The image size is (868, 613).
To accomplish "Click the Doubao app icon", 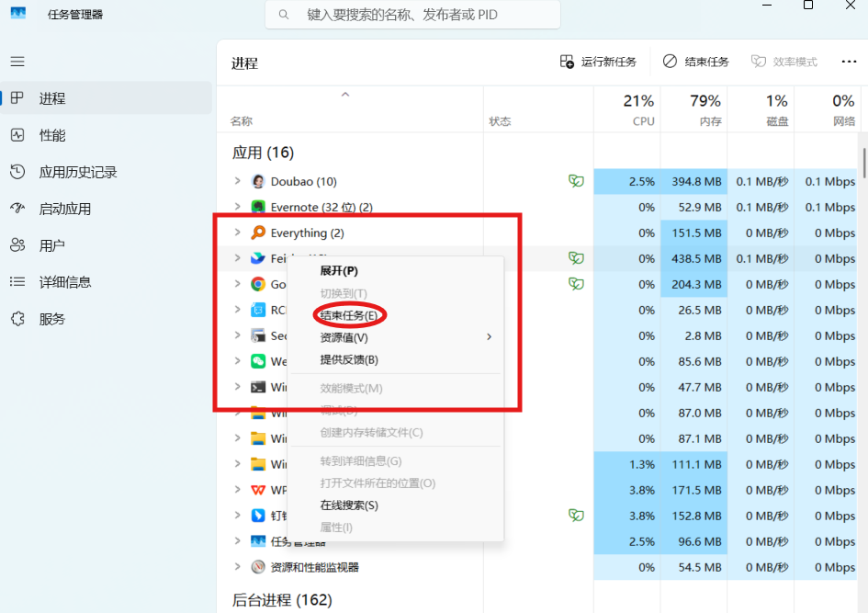I will (x=259, y=182).
